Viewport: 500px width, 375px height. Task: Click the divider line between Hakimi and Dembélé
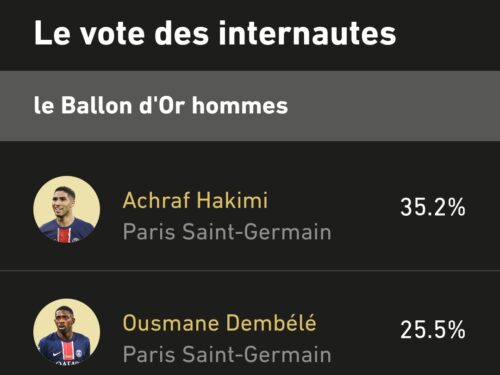pos(250,270)
